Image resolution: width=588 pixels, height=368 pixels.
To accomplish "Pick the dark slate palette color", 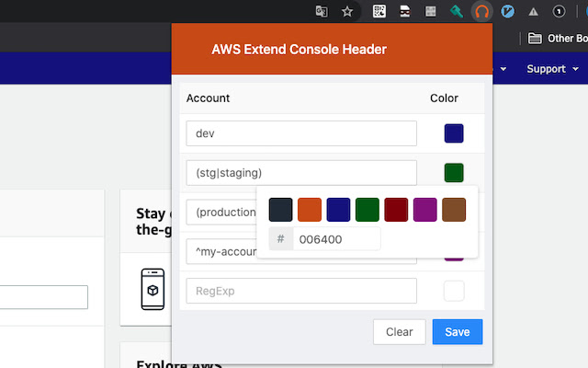I will click(280, 210).
